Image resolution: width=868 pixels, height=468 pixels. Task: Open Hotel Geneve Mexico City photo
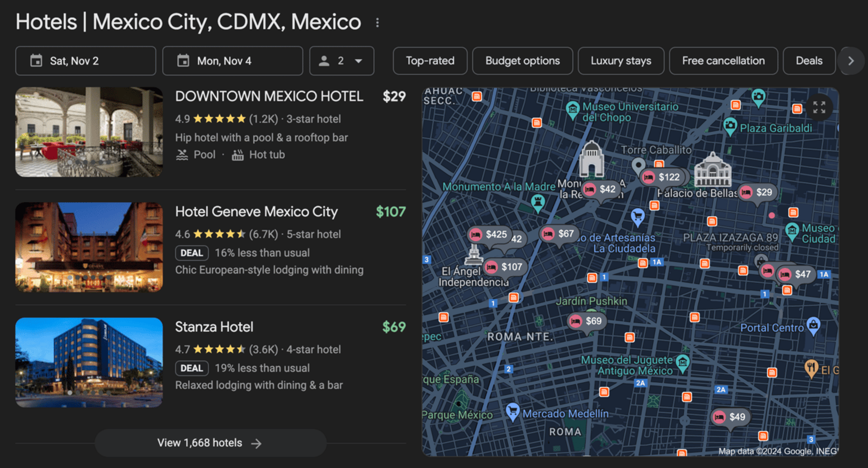(x=89, y=247)
